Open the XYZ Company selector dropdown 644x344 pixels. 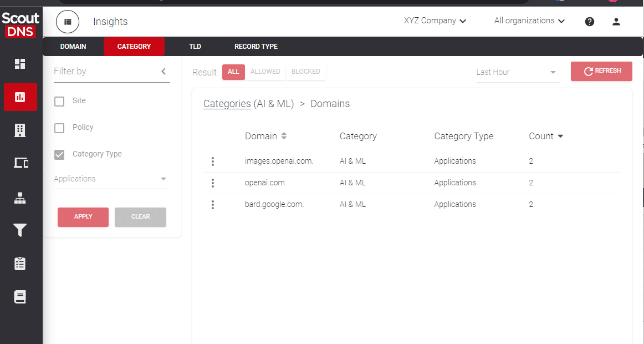click(x=435, y=21)
